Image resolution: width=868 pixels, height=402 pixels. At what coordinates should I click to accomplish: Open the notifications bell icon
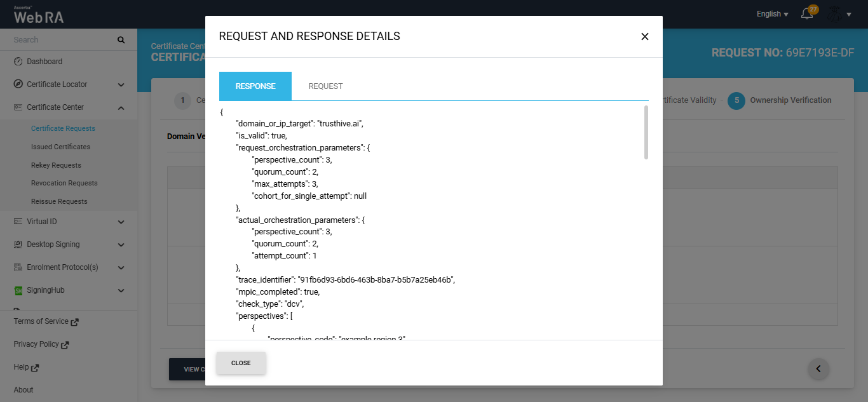pyautogui.click(x=807, y=14)
